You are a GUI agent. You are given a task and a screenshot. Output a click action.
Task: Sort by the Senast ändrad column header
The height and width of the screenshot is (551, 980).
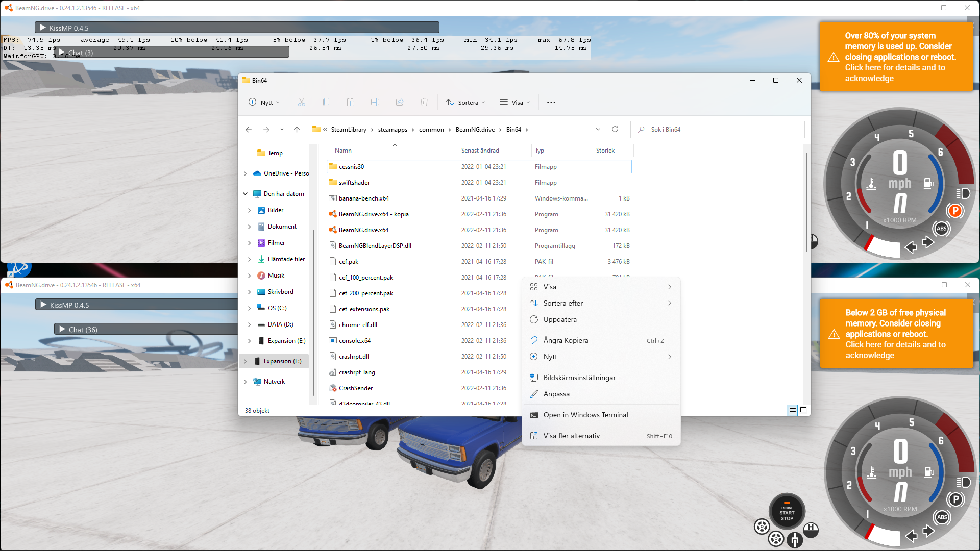pyautogui.click(x=480, y=151)
